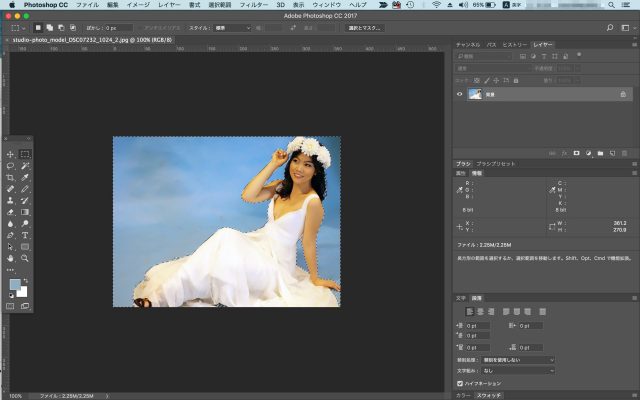The image size is (640, 400).
Task: Switch to the チャンネル tab
Action: point(468,45)
